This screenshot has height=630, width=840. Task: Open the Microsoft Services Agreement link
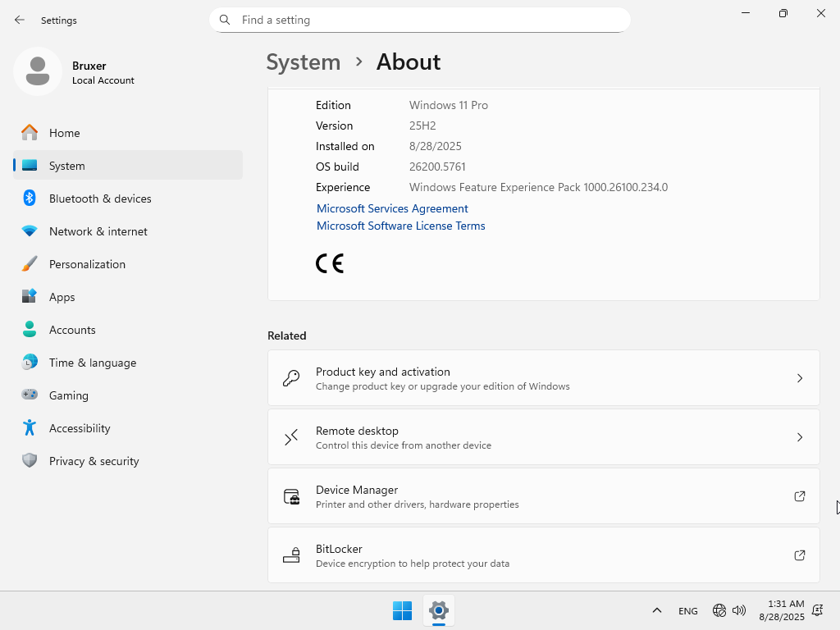pyautogui.click(x=392, y=208)
